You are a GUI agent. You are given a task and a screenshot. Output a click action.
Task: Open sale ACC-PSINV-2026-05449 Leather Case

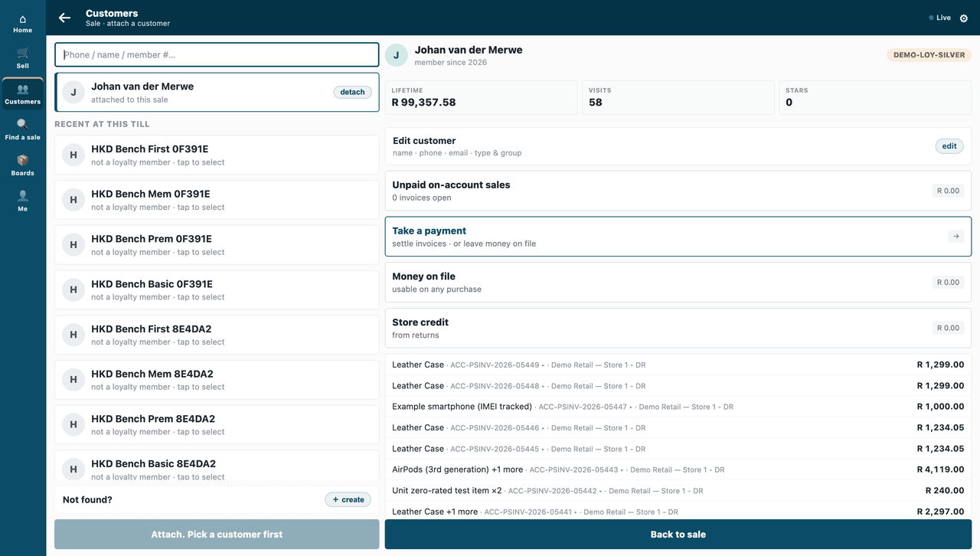678,365
